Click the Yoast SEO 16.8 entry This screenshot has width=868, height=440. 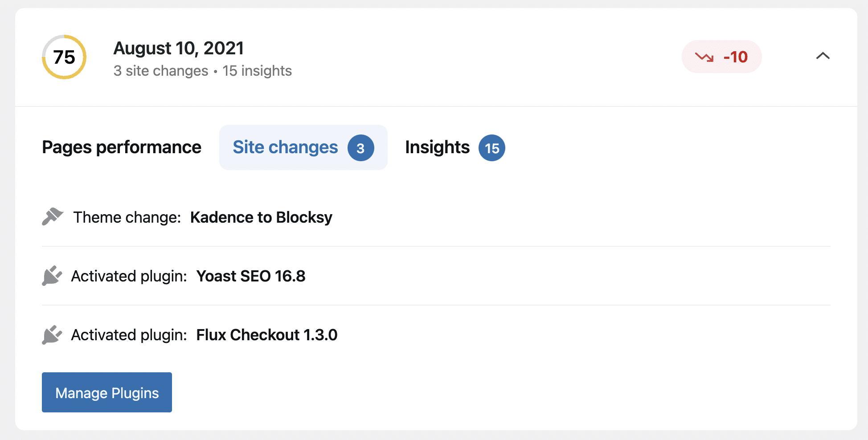(251, 276)
